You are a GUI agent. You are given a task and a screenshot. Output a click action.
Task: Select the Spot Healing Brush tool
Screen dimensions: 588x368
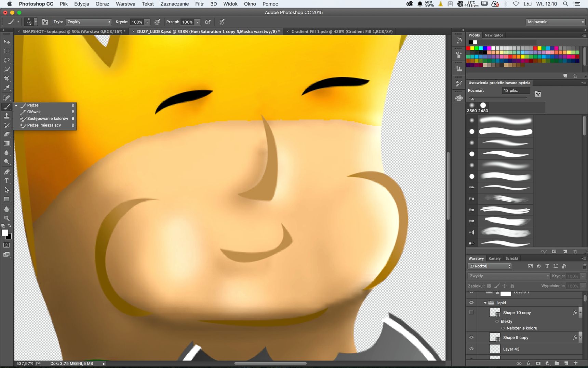[x=7, y=98]
